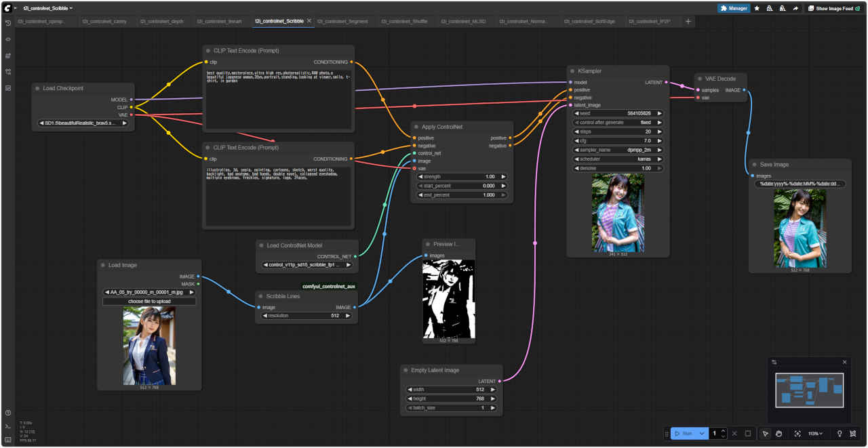Select the hand pan tool
The width and height of the screenshot is (868, 448).
779,434
